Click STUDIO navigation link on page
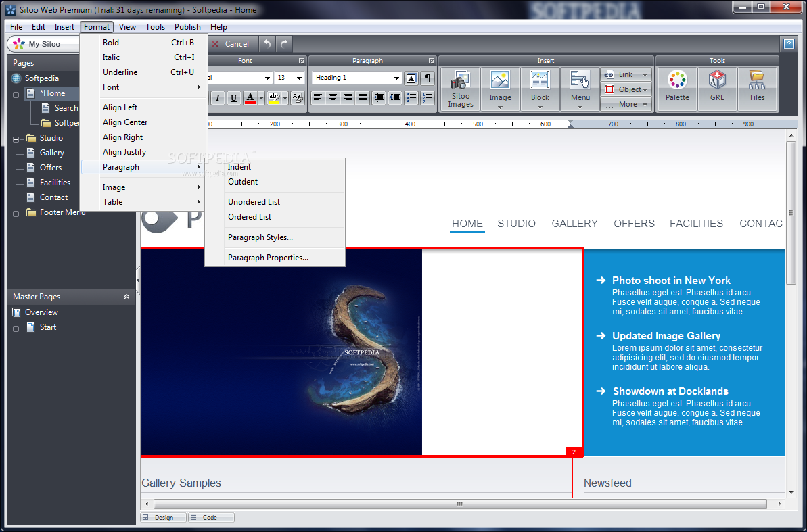Image resolution: width=807 pixels, height=532 pixels. click(x=516, y=224)
